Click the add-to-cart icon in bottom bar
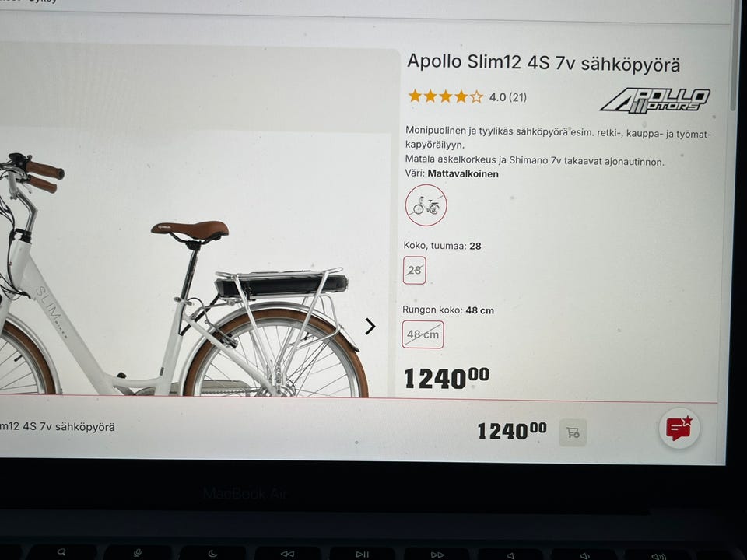The image size is (747, 560). pyautogui.click(x=573, y=432)
